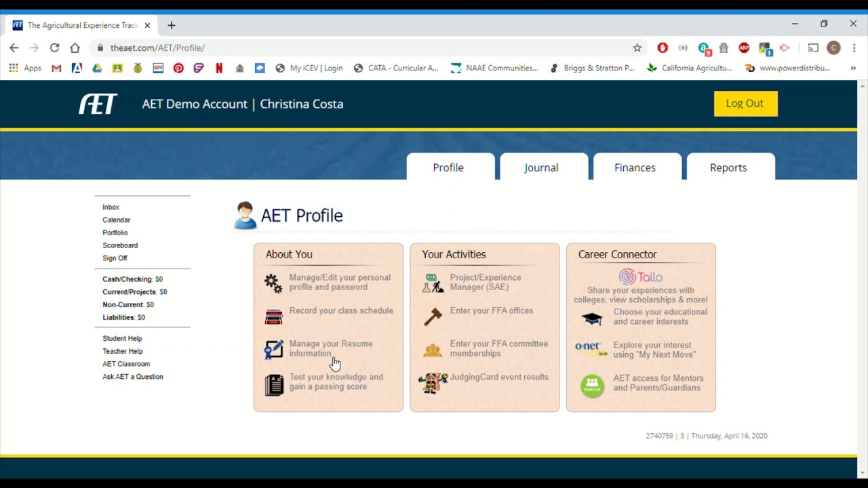This screenshot has height=488, width=868.
Task: Click the Cast media icon
Action: coord(813,47)
